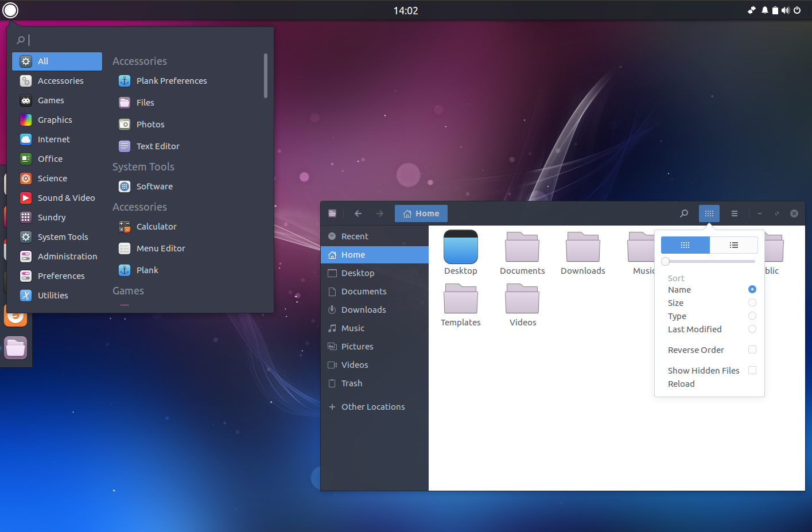Viewport: 812px width, 532px height.
Task: Click the 14:02 clock in top panel
Action: (x=406, y=10)
